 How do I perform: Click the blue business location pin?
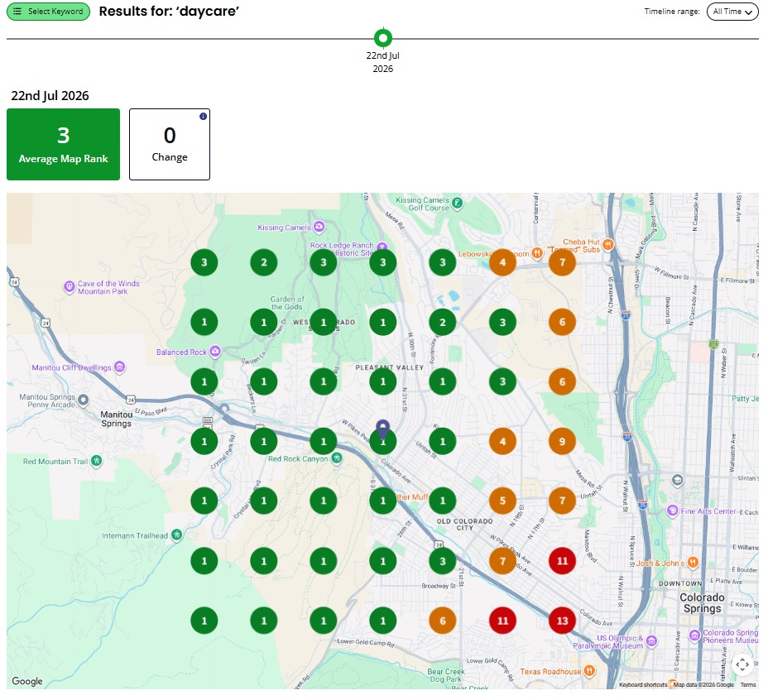pyautogui.click(x=383, y=429)
